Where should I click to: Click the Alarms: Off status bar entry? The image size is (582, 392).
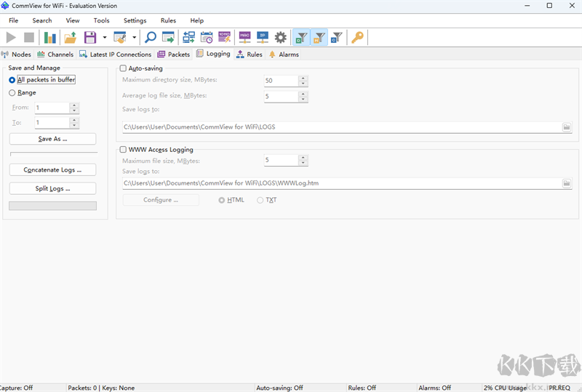(434, 388)
